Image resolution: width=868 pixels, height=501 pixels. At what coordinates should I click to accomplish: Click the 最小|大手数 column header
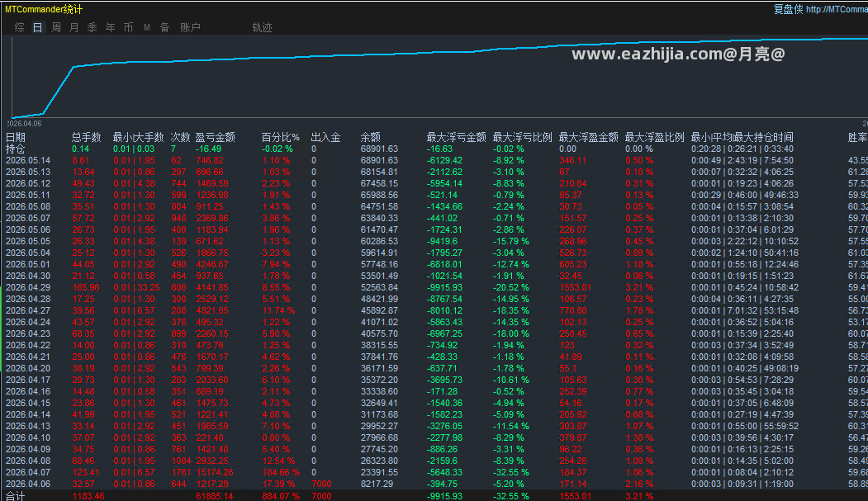[139, 137]
